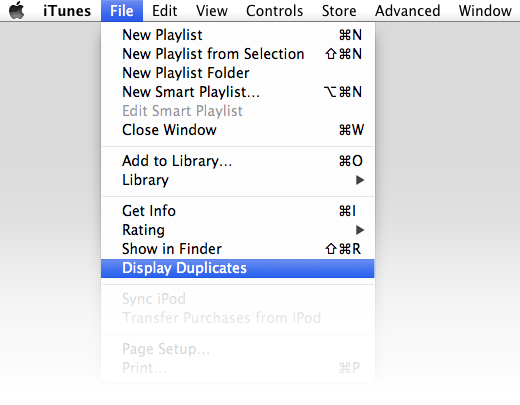520x405 pixels.
Task: Open the Store menu
Action: 339,11
